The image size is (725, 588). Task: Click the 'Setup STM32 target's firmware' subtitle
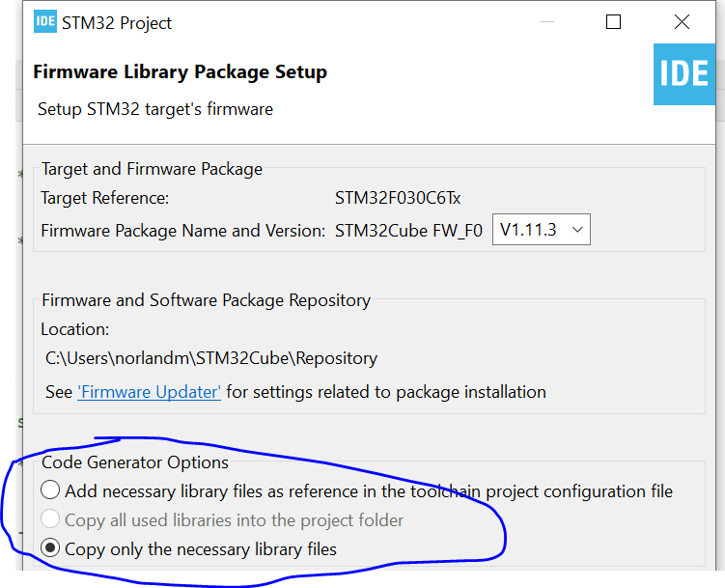point(155,109)
